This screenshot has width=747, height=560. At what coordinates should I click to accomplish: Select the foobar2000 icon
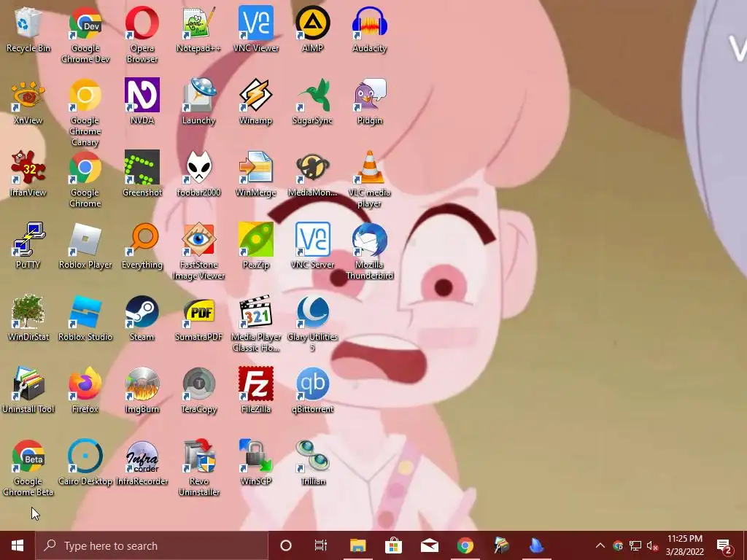click(x=198, y=174)
